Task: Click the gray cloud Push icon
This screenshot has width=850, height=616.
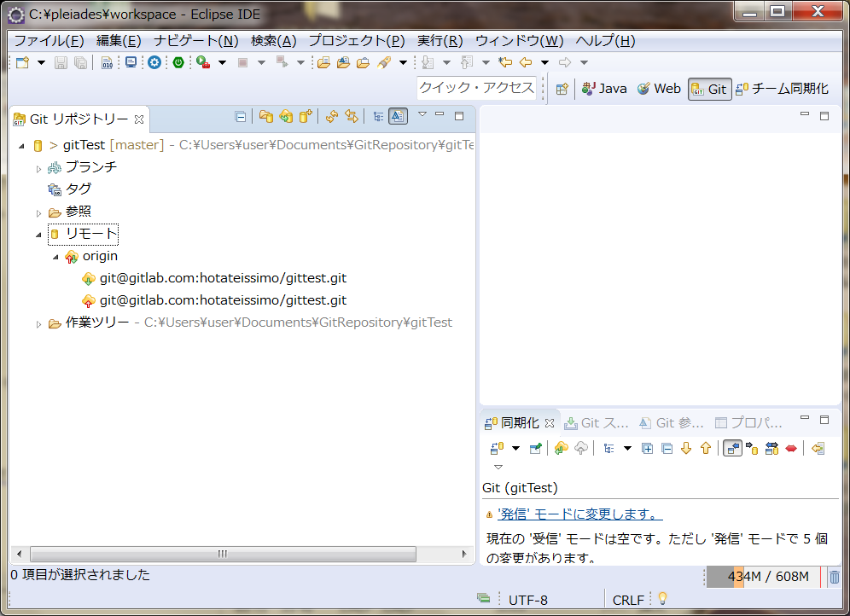Action: 581,448
